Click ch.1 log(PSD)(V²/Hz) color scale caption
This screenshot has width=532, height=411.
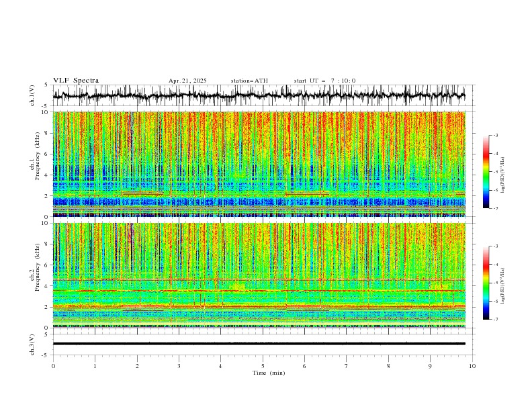(503, 175)
